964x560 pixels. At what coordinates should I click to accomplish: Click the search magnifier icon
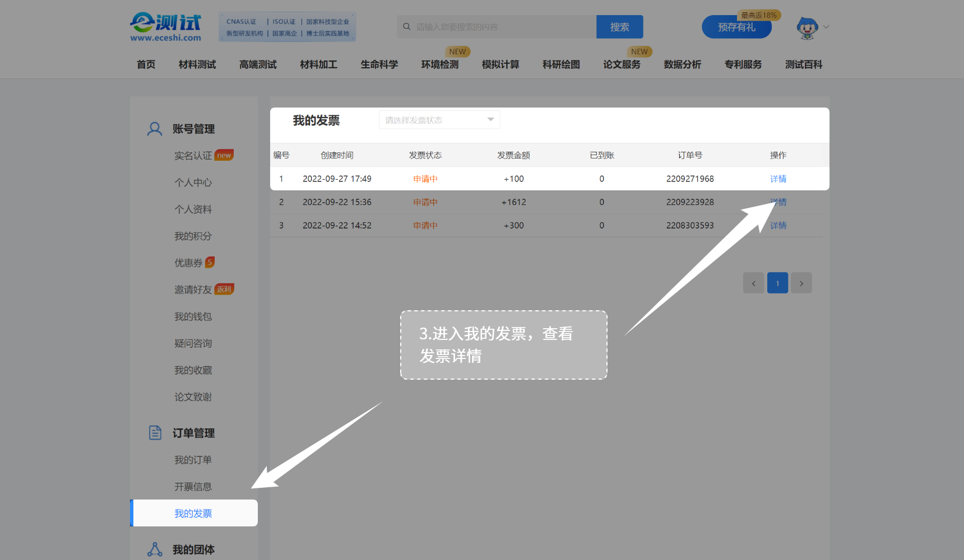click(407, 27)
